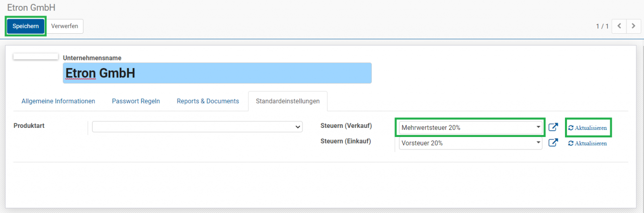The height and width of the screenshot is (213, 644).
Task: Click the Produktart label
Action: pos(29,125)
